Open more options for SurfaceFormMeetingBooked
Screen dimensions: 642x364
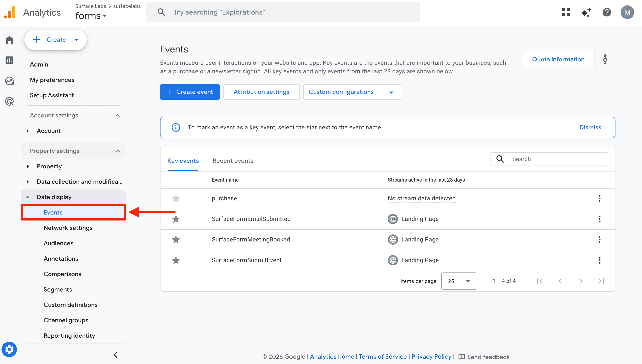599,240
